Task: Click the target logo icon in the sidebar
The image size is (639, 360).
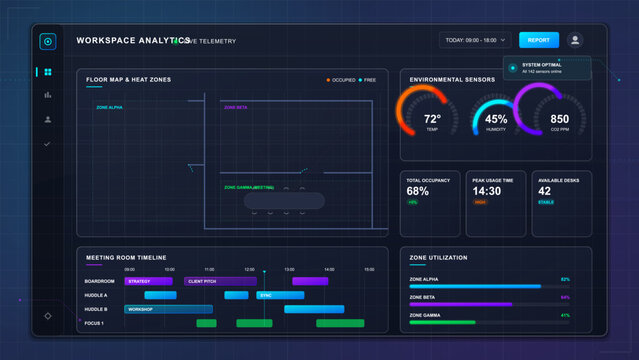Action: tap(48, 42)
